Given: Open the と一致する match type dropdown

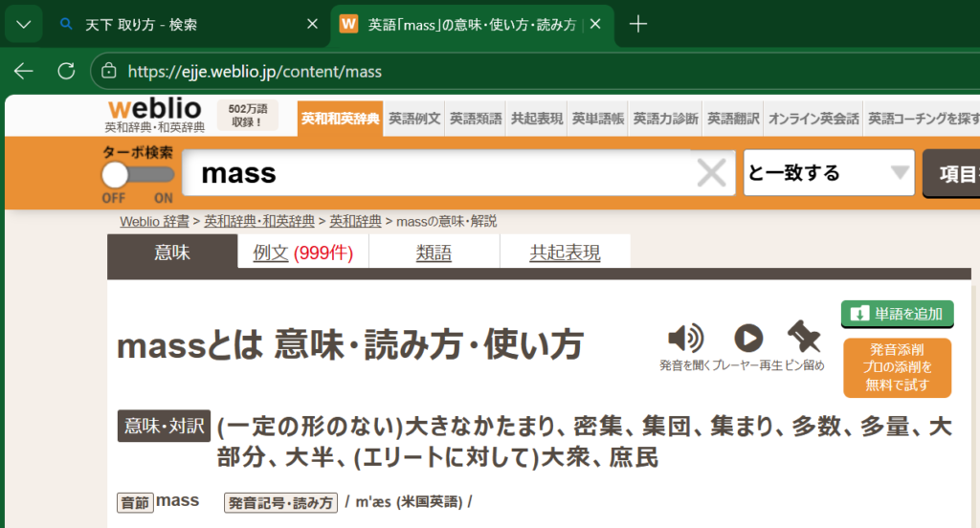Looking at the screenshot, I should [x=828, y=173].
